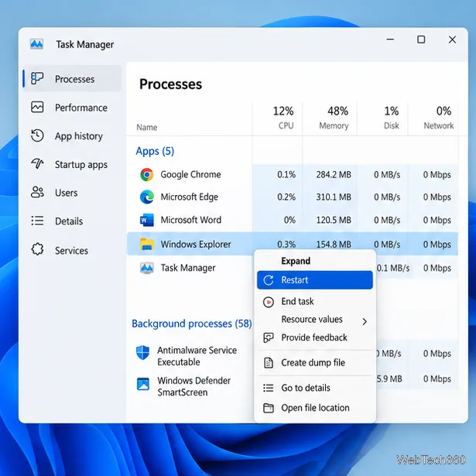Click the App history clock icon
This screenshot has height=476, width=476.
tap(37, 135)
